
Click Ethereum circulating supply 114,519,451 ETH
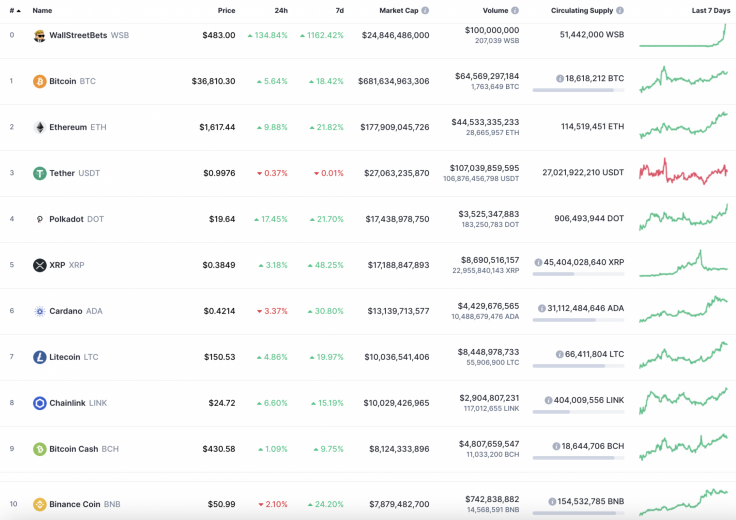(x=592, y=126)
